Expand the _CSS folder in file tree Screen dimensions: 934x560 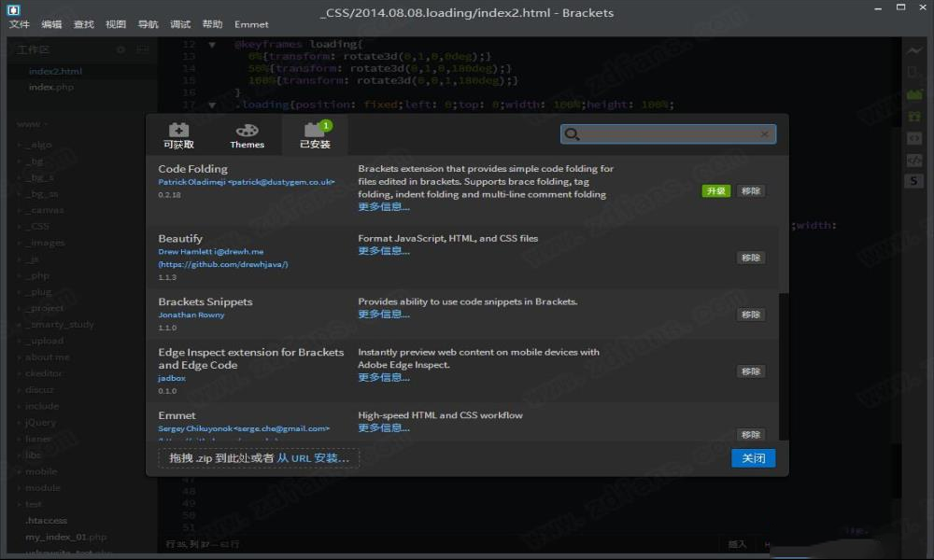click(x=38, y=226)
